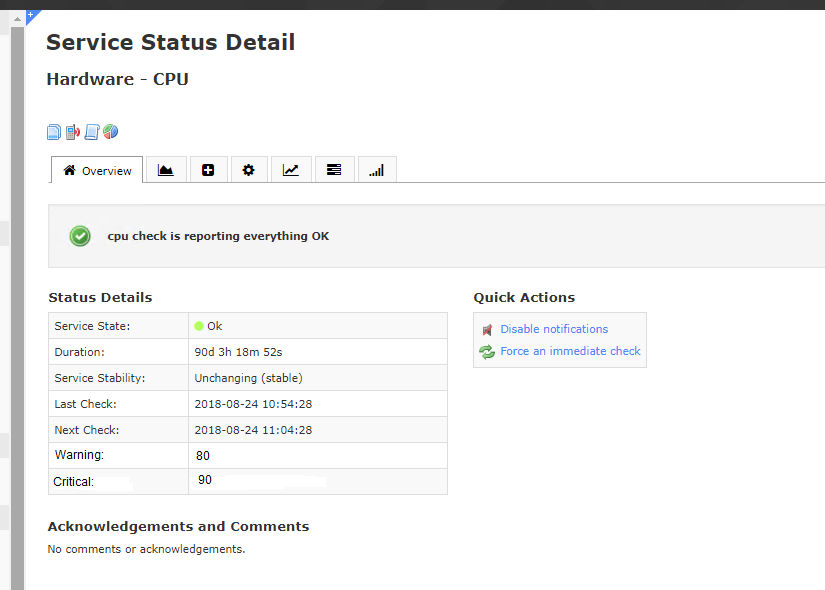The width and height of the screenshot is (825, 590).
Task: Click the blue corner plus expander
Action: pyautogui.click(x=30, y=15)
